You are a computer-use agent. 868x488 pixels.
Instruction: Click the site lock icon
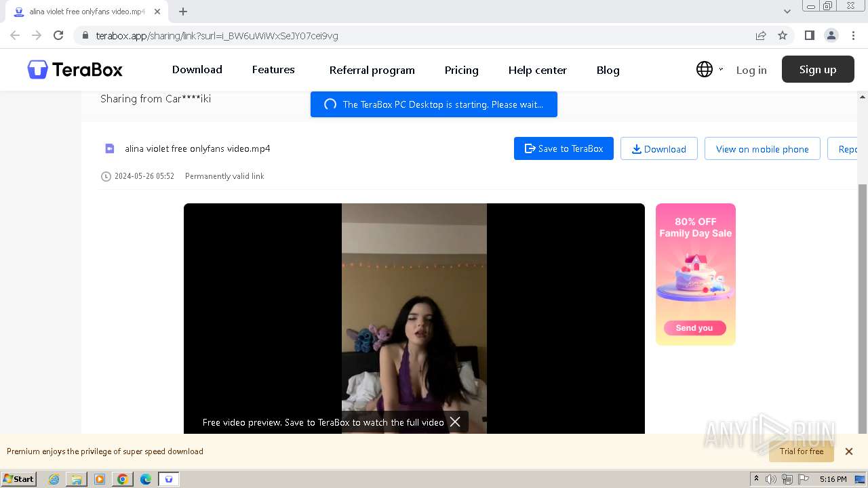coord(85,36)
